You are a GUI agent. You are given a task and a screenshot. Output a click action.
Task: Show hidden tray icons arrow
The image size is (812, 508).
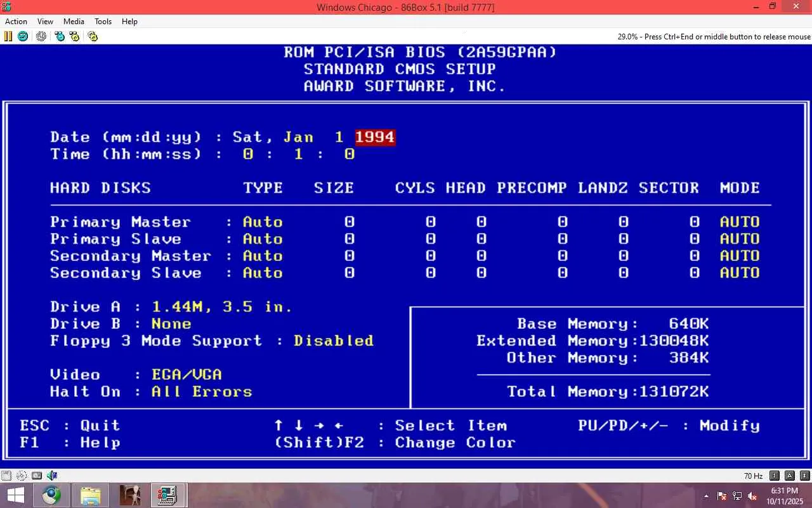(x=707, y=496)
